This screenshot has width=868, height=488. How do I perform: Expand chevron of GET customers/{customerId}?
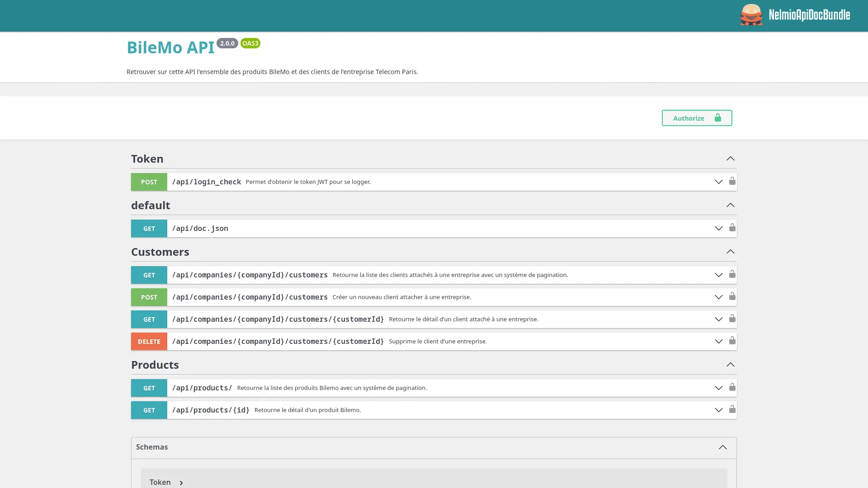718,319
